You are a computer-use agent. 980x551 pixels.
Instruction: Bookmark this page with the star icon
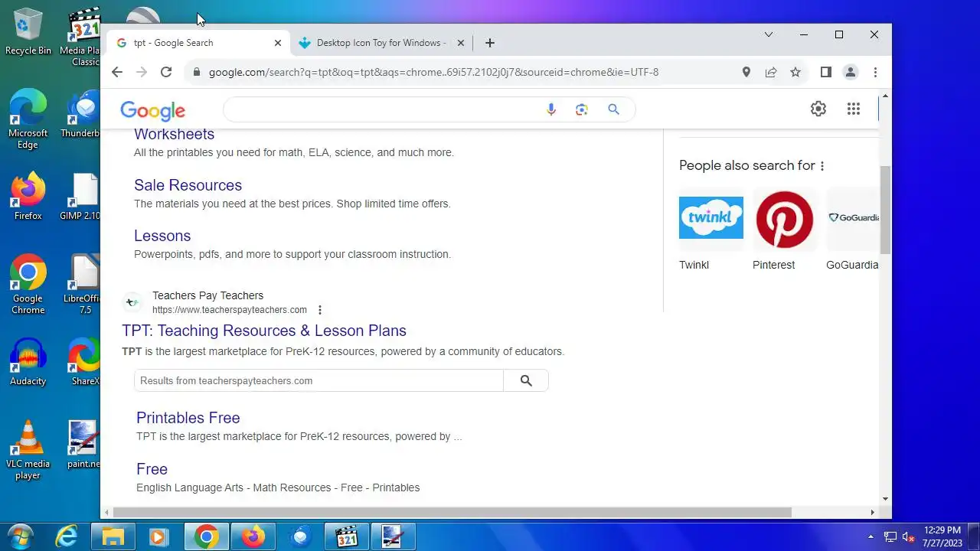795,72
